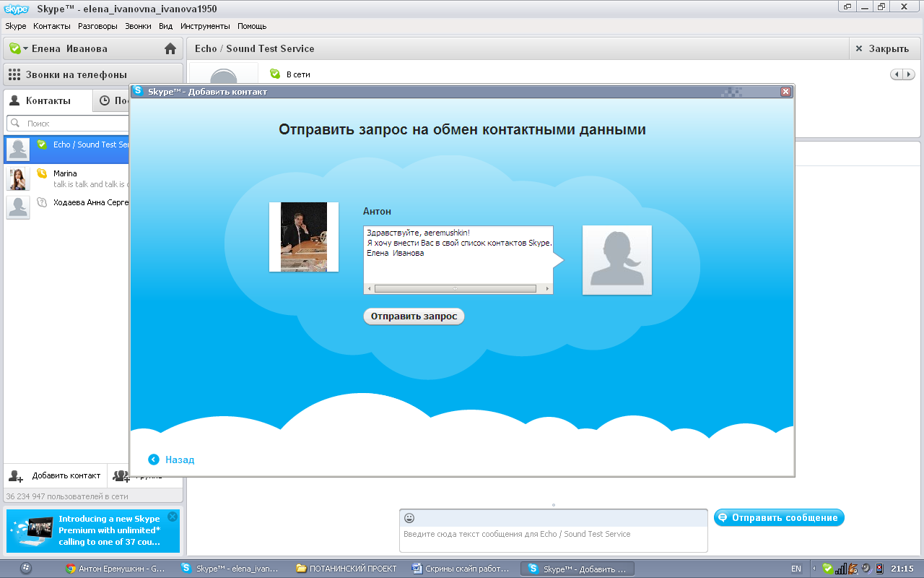The width and height of the screenshot is (924, 578).
Task: Click the Отправить сообщение button
Action: tap(779, 517)
